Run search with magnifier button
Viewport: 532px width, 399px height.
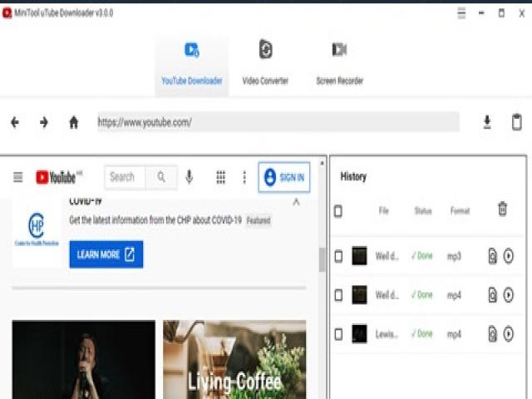[161, 177]
